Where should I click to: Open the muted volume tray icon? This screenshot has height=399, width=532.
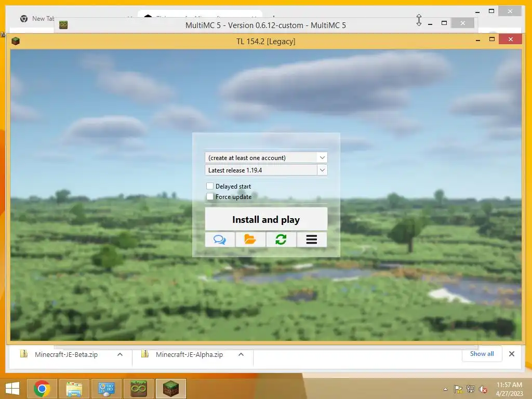tap(483, 389)
